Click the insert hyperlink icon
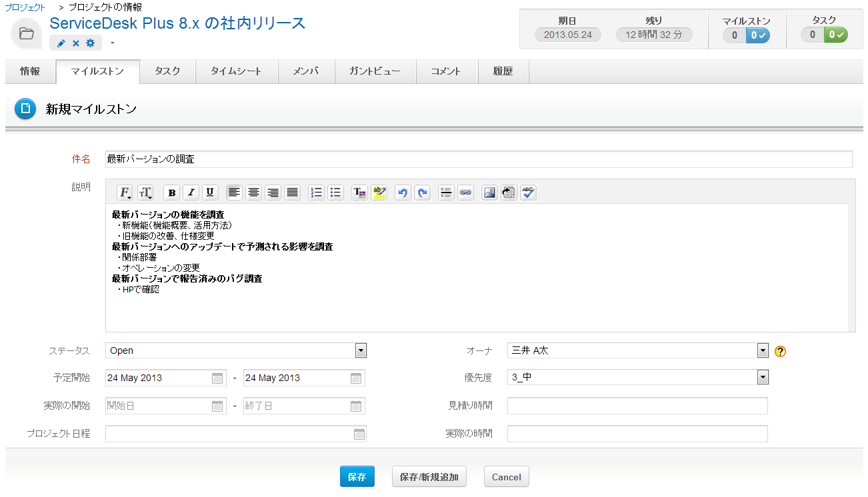 [465, 193]
